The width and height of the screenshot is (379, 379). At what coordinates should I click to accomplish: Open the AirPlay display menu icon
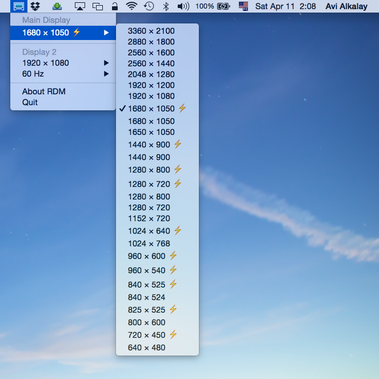pos(80,6)
